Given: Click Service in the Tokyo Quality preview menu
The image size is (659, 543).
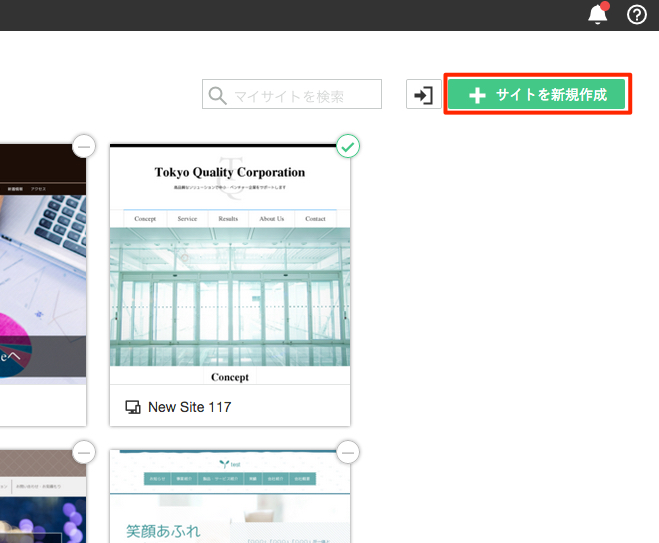Looking at the screenshot, I should 187,219.
